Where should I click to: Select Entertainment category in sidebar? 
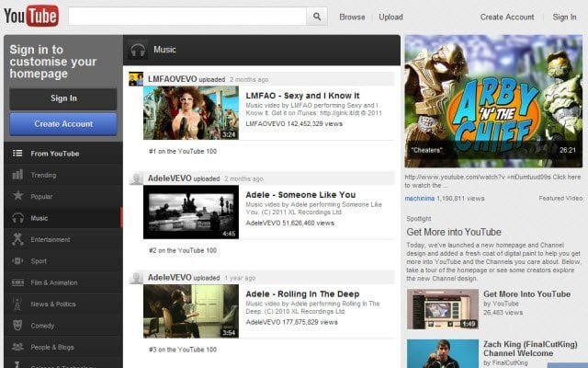(63, 239)
